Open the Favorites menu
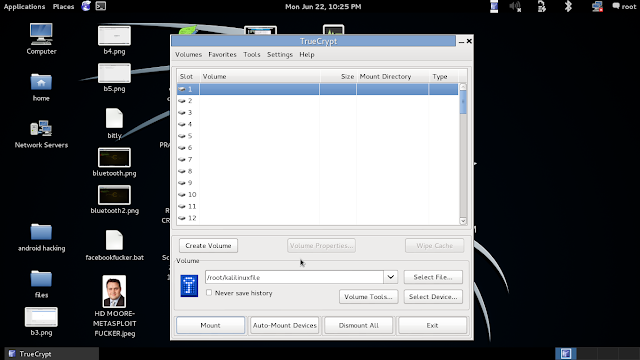The height and width of the screenshot is (360, 640). pos(222,54)
